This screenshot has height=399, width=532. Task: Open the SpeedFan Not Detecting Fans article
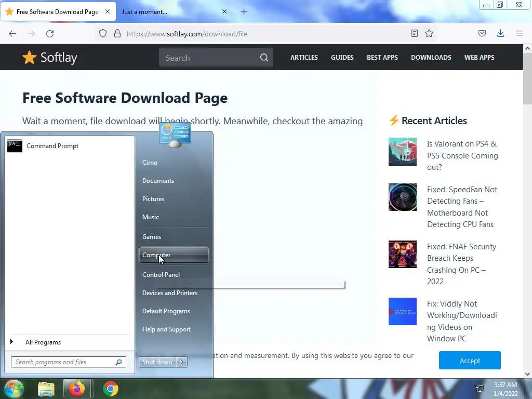(x=462, y=207)
